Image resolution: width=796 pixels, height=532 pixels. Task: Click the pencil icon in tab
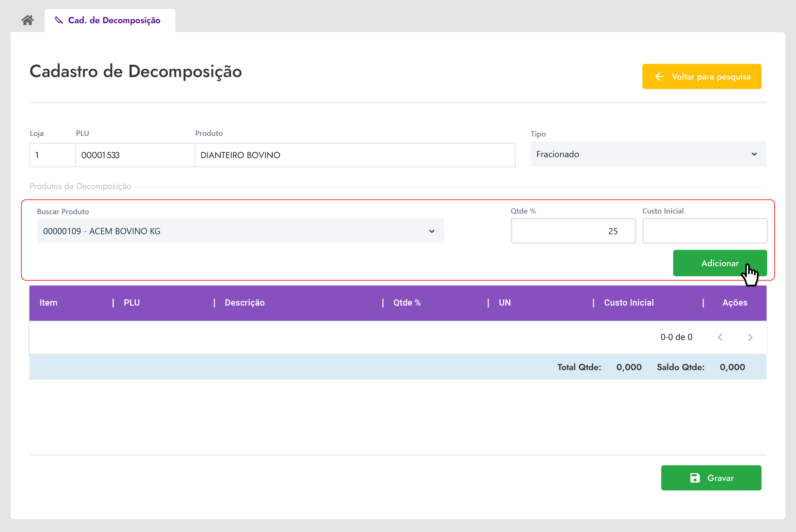[x=59, y=20]
